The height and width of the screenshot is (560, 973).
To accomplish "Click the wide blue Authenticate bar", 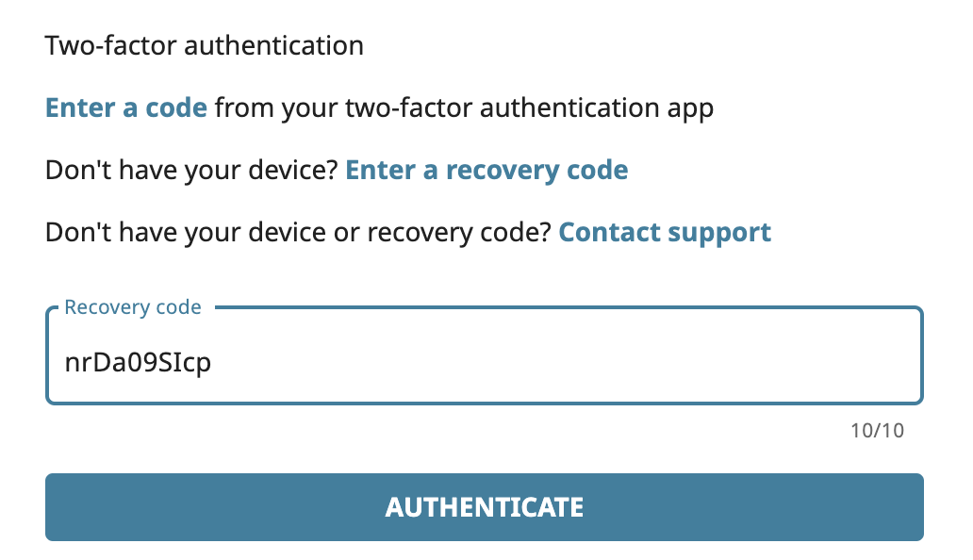I will pos(484,507).
